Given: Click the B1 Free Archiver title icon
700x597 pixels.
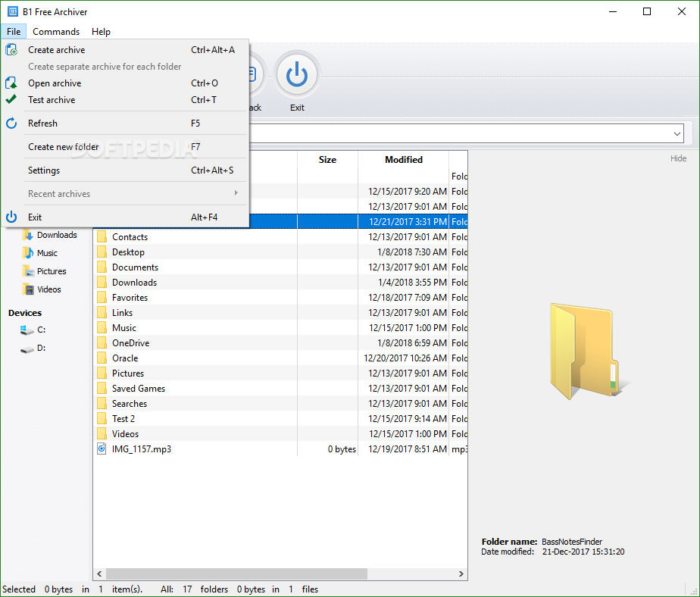Looking at the screenshot, I should (x=13, y=11).
